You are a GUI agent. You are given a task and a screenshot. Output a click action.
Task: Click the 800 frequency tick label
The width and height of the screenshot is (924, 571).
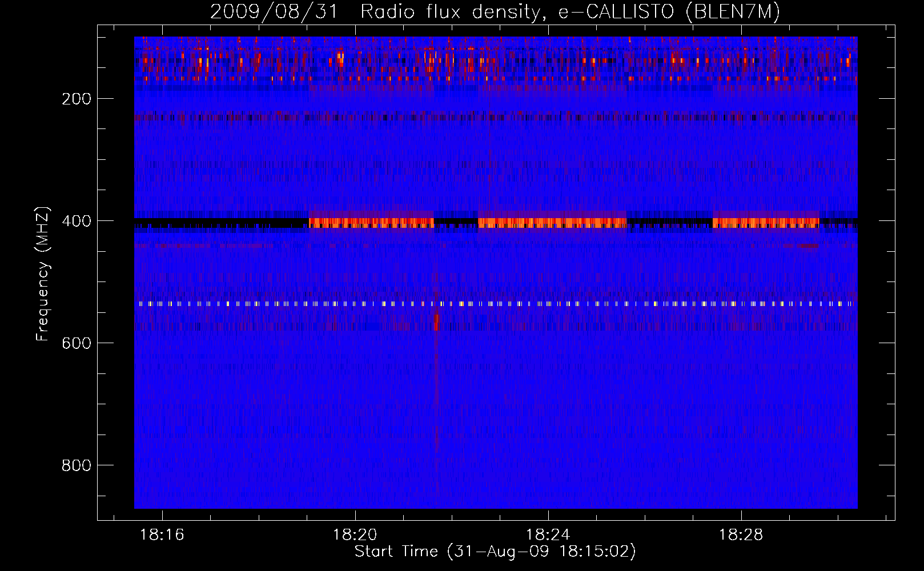tap(77, 465)
